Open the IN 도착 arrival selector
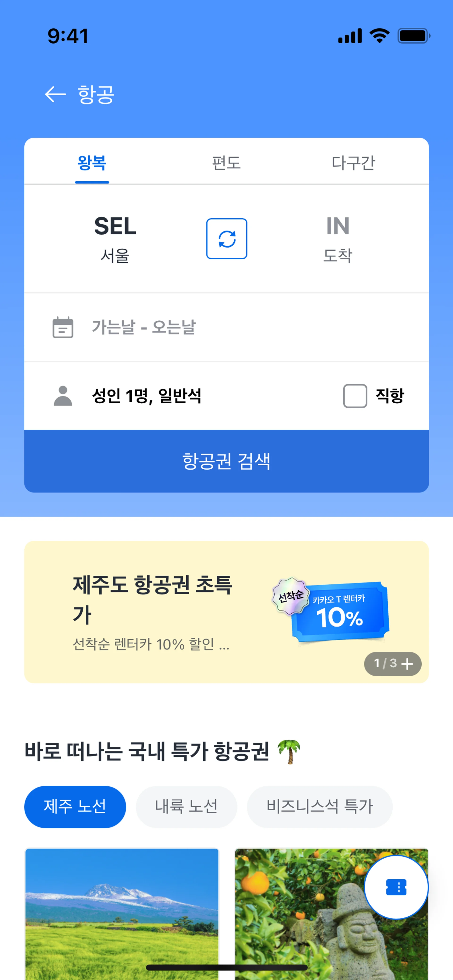This screenshot has width=453, height=980. 338,239
